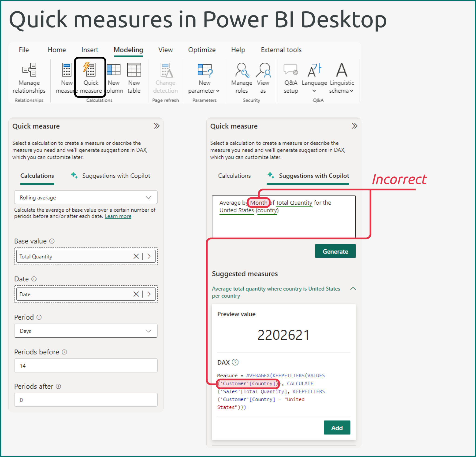
Task: Remove the Date field with X
Action: [136, 294]
